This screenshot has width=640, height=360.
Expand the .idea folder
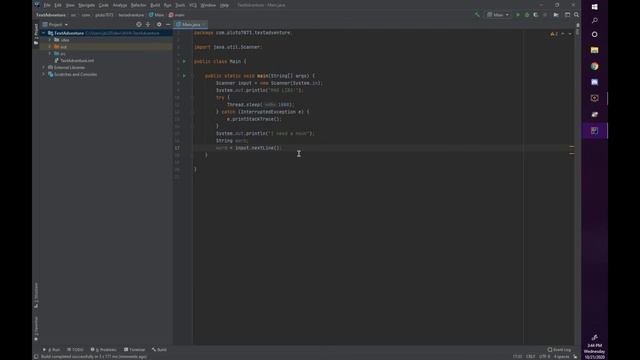[x=50, y=40]
